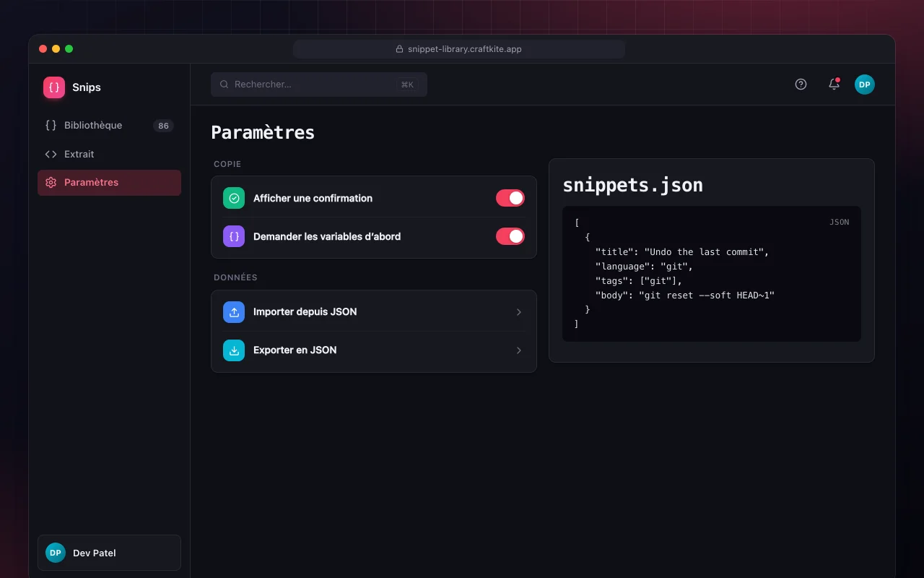Click the green confirmation check icon
Screen dimensions: 924x578
pyautogui.click(x=234, y=198)
